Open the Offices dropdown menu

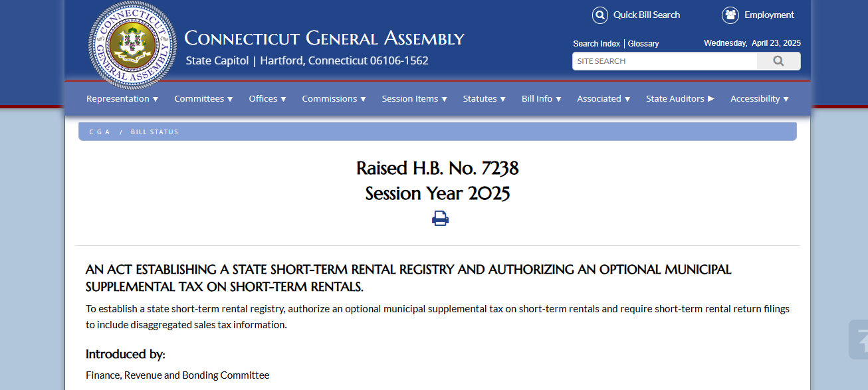click(x=267, y=98)
